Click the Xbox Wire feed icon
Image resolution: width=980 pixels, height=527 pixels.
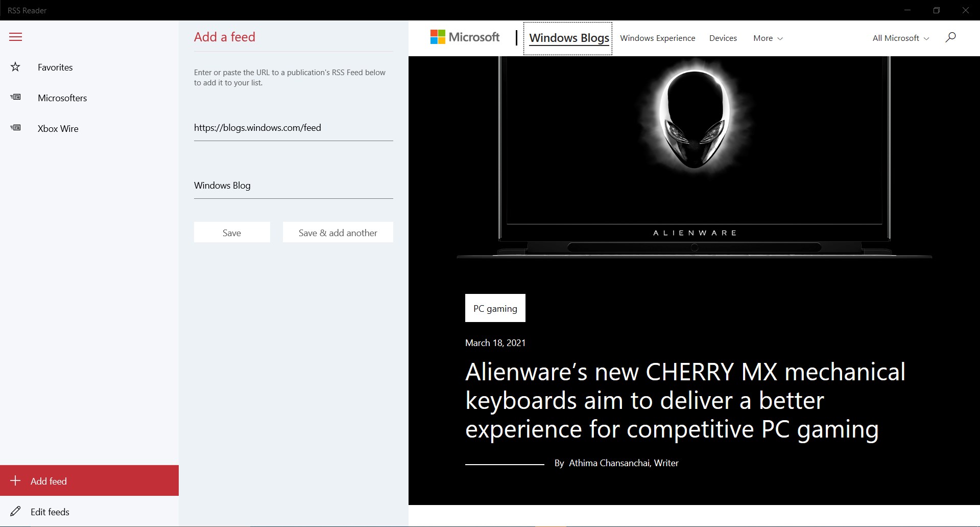16,128
